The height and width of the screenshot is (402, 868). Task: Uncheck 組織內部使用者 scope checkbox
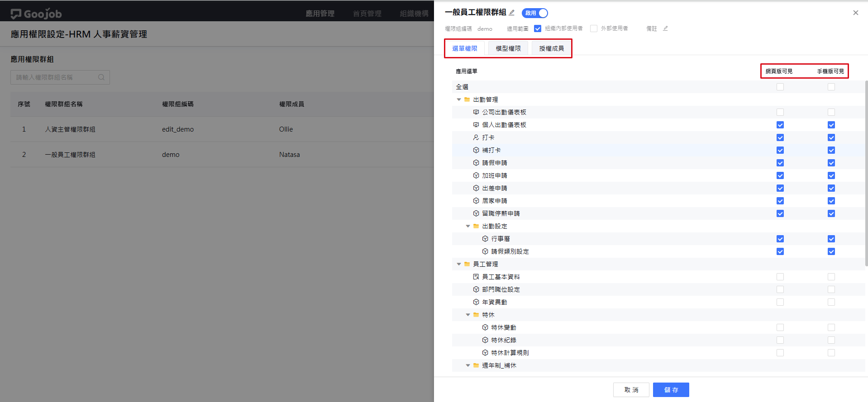[538, 28]
